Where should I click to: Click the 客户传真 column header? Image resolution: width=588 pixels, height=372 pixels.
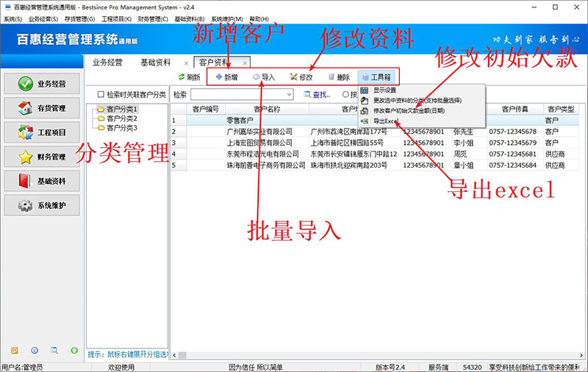point(515,109)
